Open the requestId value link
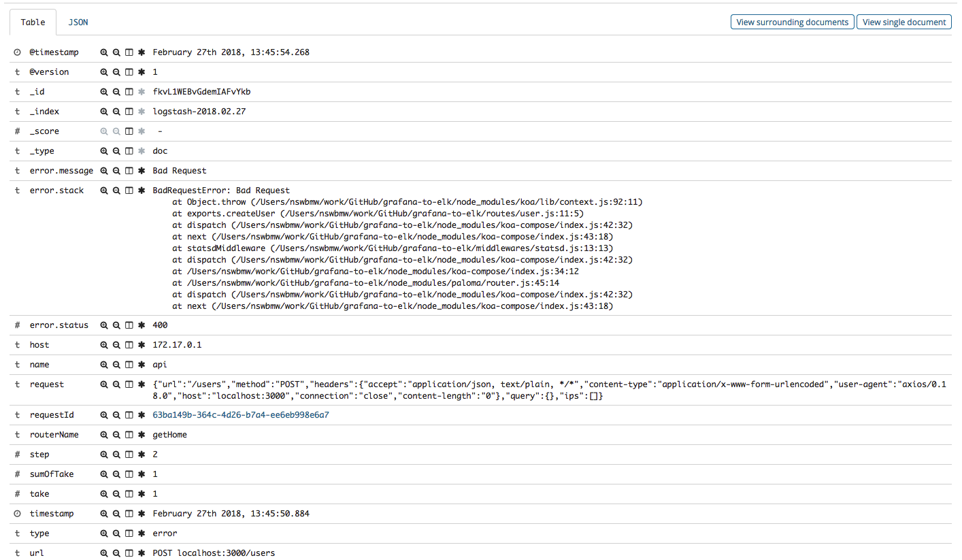The image size is (962, 560). [241, 415]
